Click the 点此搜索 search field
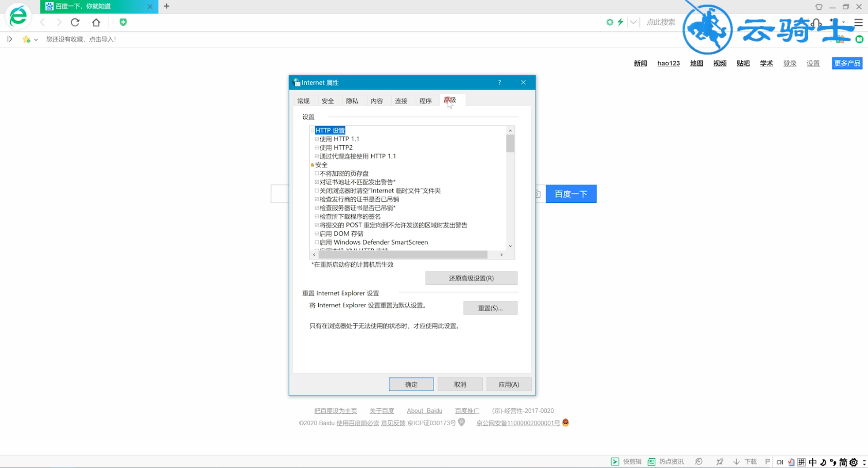Image resolution: width=868 pixels, height=468 pixels. point(661,22)
